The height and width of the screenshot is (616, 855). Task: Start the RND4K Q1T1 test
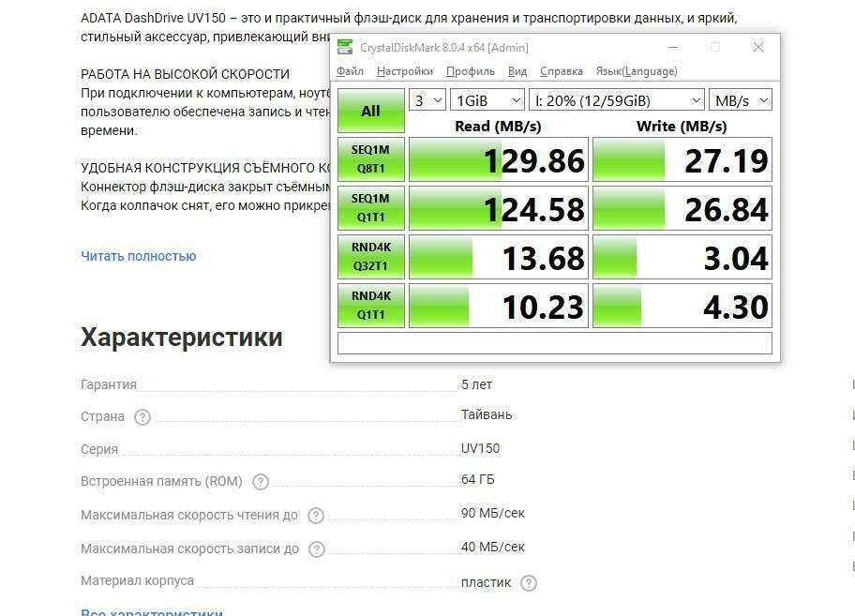tap(371, 306)
